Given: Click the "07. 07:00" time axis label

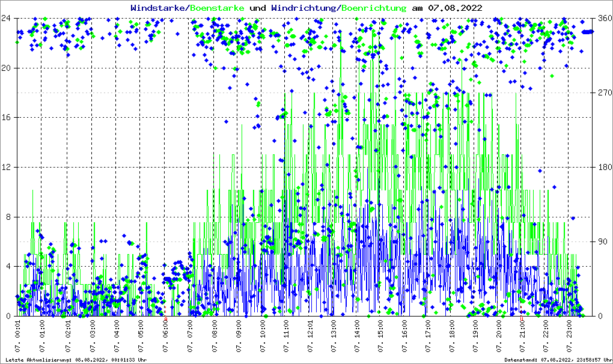Looking at the screenshot, I should pos(189,336).
